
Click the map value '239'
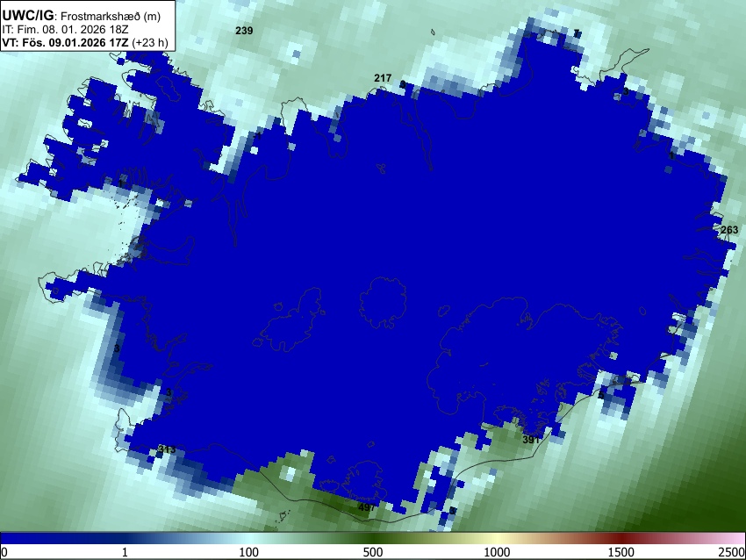(244, 31)
